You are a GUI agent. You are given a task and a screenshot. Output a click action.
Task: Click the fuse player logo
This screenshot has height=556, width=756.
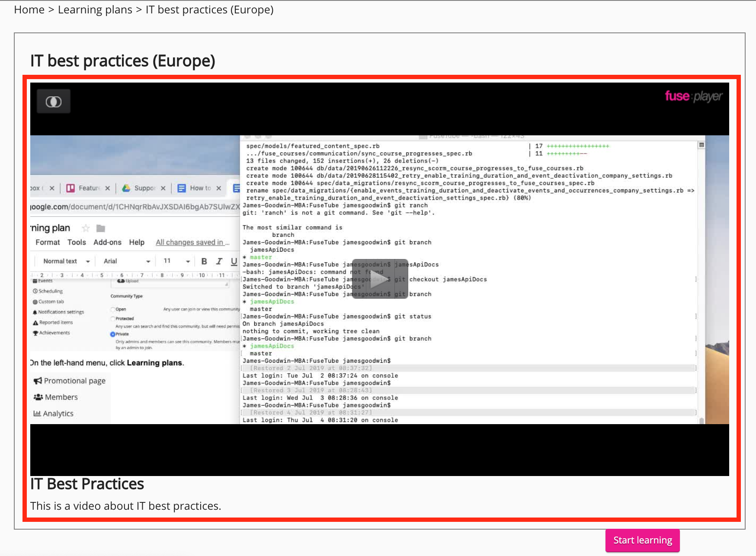pyautogui.click(x=693, y=96)
